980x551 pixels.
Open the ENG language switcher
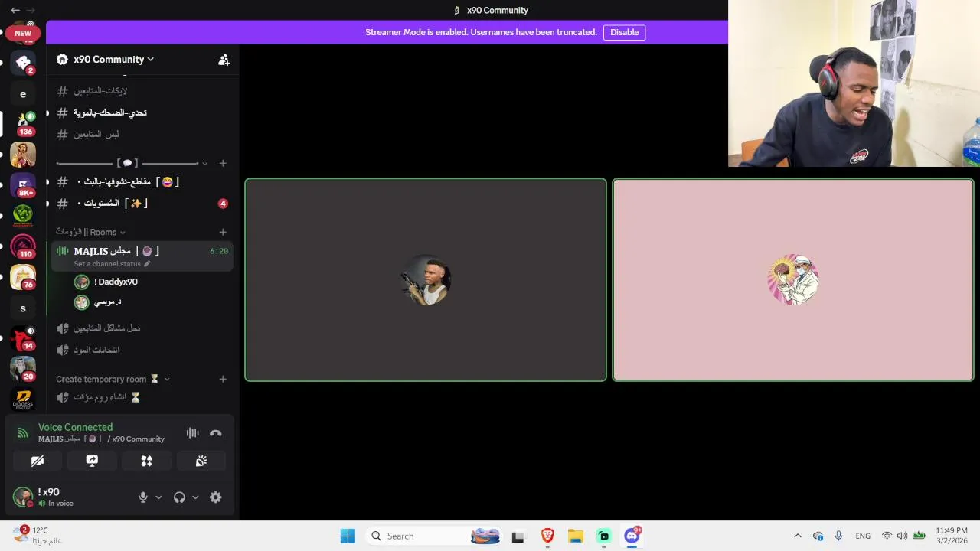(863, 536)
